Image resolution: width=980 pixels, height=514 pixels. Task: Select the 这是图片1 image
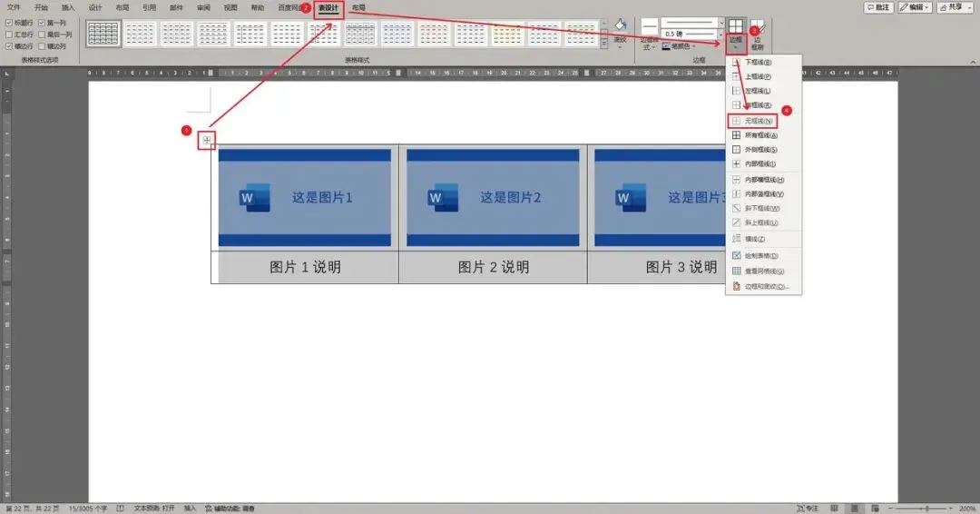pyautogui.click(x=304, y=198)
